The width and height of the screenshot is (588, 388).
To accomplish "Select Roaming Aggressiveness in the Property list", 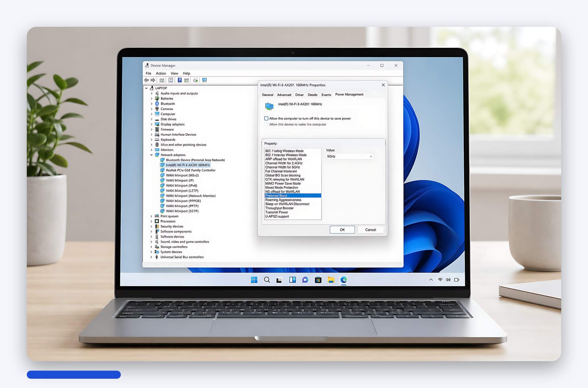I will coord(293,200).
